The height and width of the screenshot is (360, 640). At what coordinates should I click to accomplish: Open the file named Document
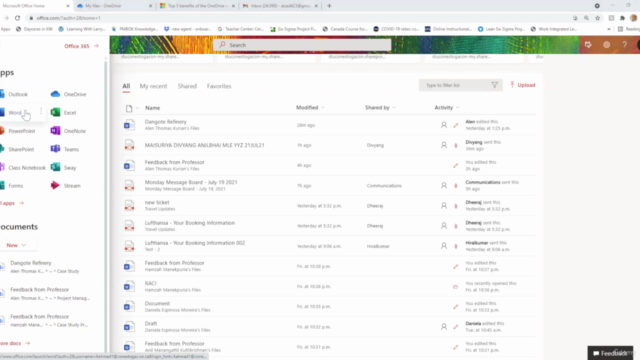click(x=157, y=303)
